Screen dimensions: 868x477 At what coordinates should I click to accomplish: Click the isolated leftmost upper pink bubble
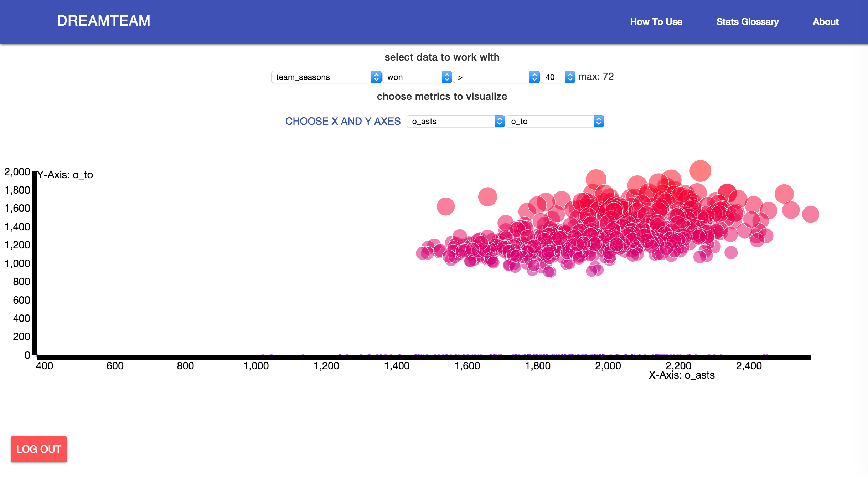point(445,206)
